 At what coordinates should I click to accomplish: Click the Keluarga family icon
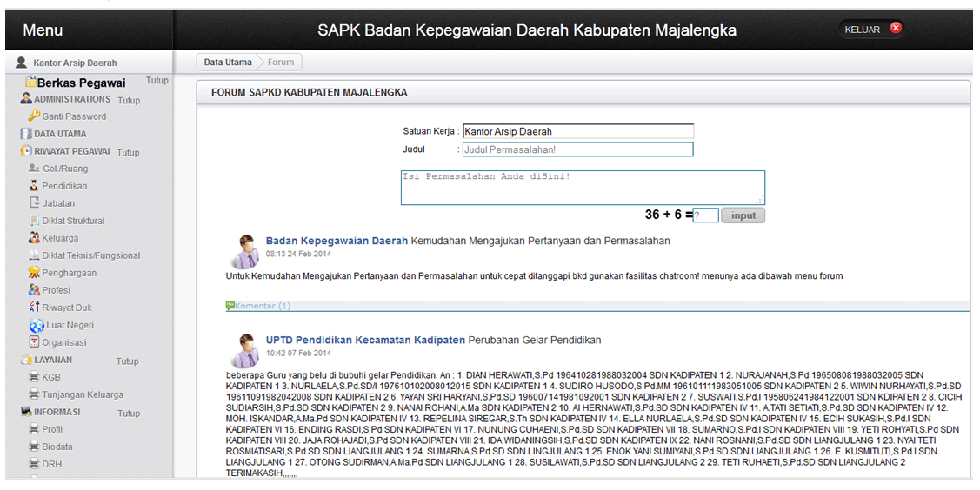35,238
